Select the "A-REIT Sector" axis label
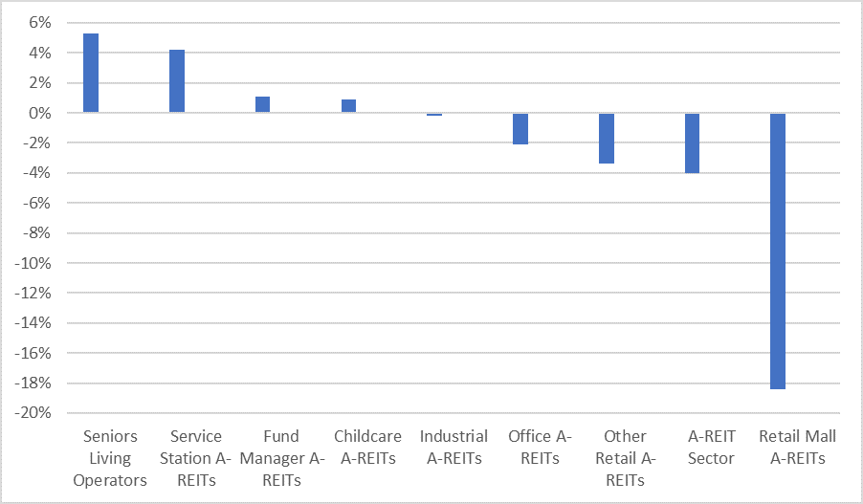 click(711, 447)
